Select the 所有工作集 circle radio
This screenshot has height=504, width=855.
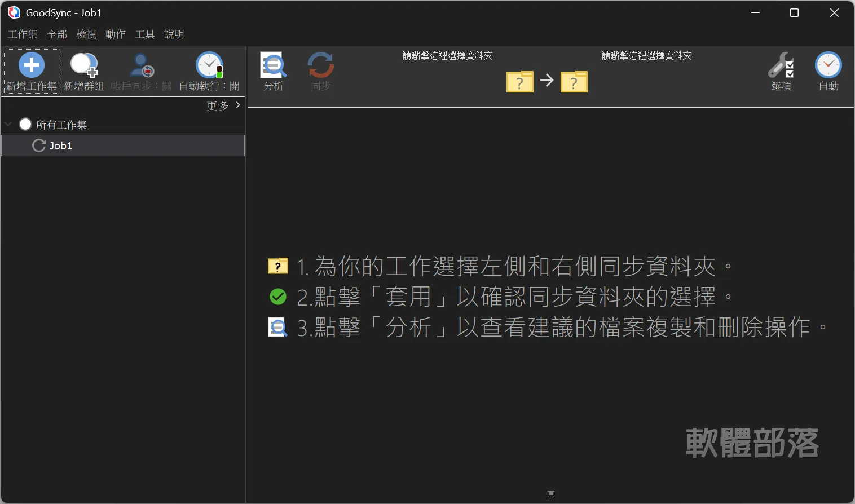[x=25, y=124]
